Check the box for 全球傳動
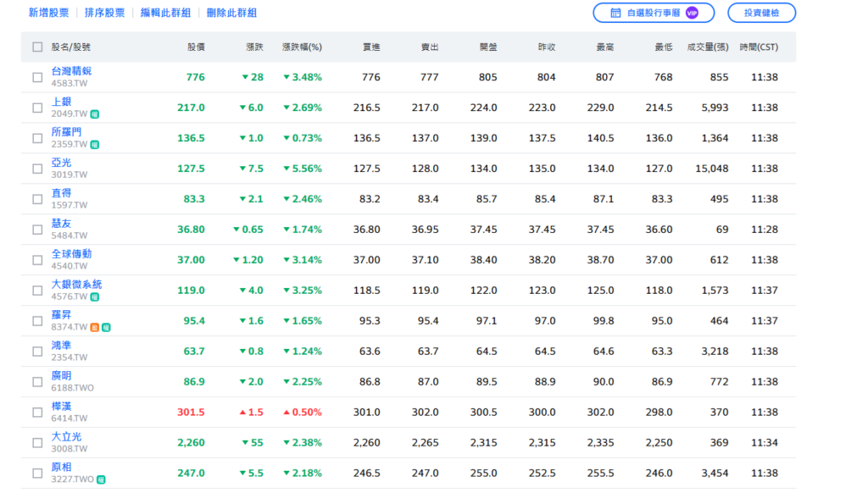This screenshot has height=493, width=868. [37, 260]
